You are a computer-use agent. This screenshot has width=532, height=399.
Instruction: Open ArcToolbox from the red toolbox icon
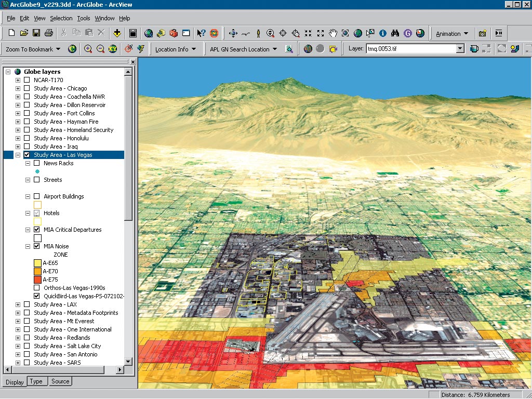pos(174,33)
